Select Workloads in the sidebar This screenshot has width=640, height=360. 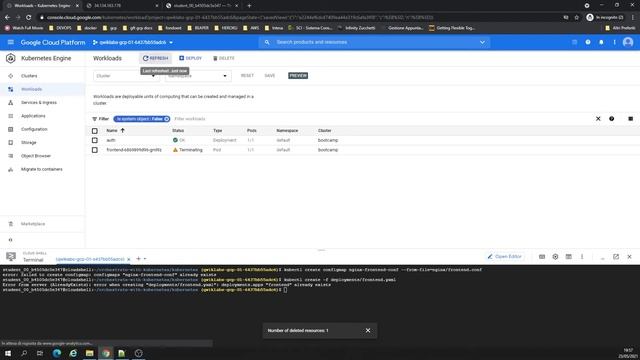[x=31, y=89]
